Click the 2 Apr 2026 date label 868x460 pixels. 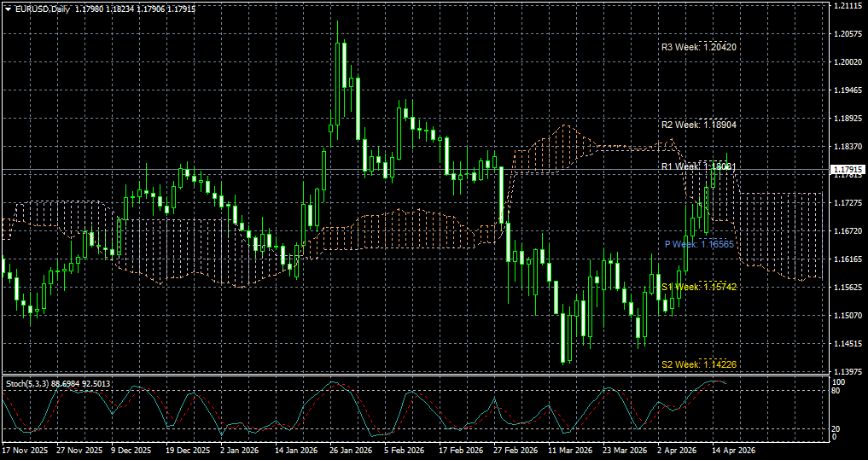point(678,451)
